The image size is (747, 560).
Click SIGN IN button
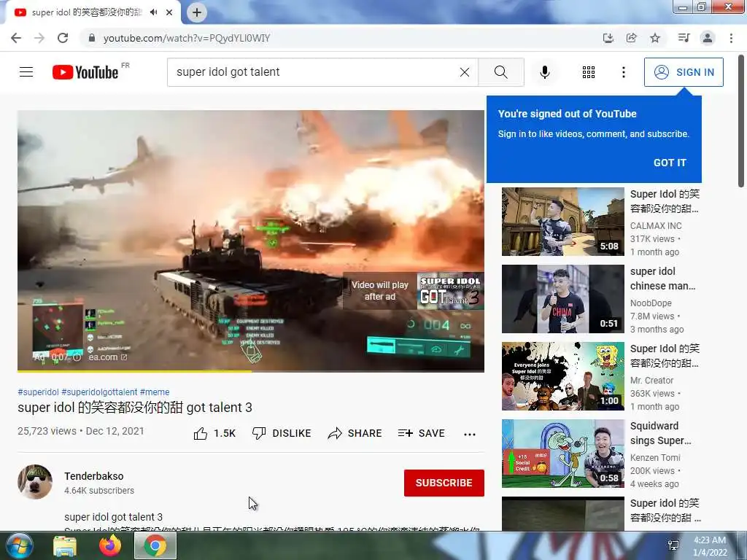point(684,72)
